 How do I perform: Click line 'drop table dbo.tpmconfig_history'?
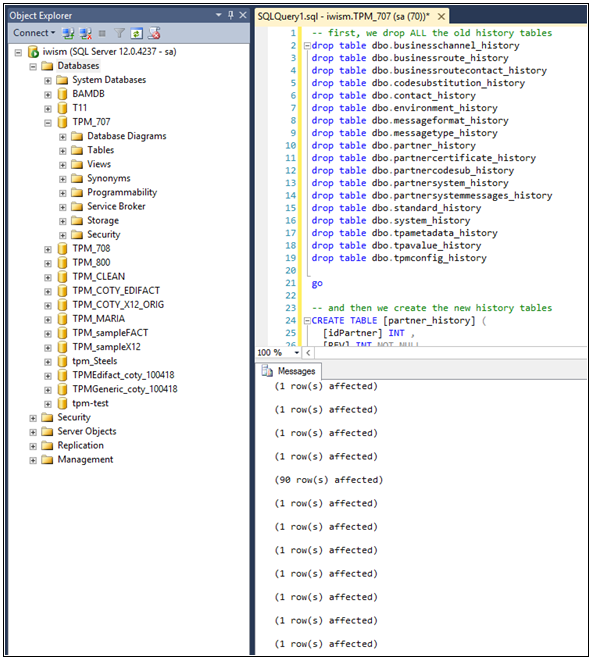click(x=399, y=258)
